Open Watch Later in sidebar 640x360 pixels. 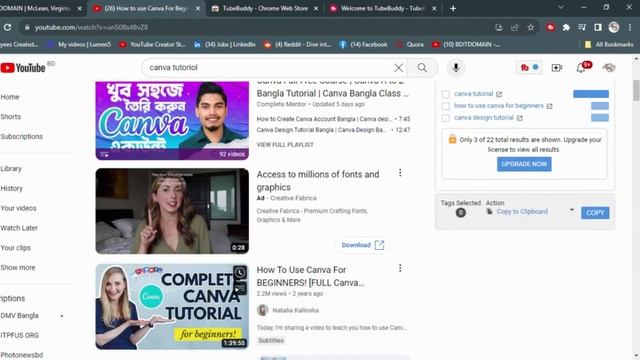pos(19,228)
